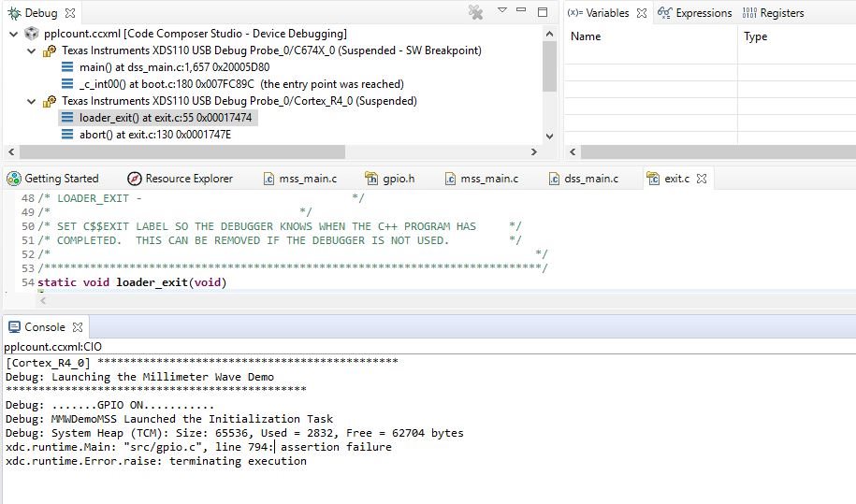Close the Console view tab
This screenshot has width=856, height=504.
coord(78,327)
